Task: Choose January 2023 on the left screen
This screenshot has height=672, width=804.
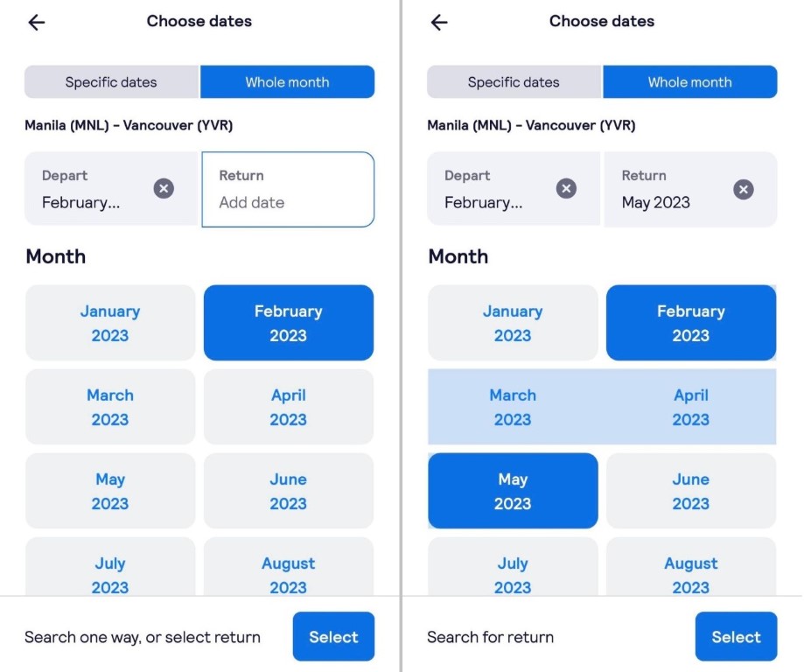Action: (110, 323)
